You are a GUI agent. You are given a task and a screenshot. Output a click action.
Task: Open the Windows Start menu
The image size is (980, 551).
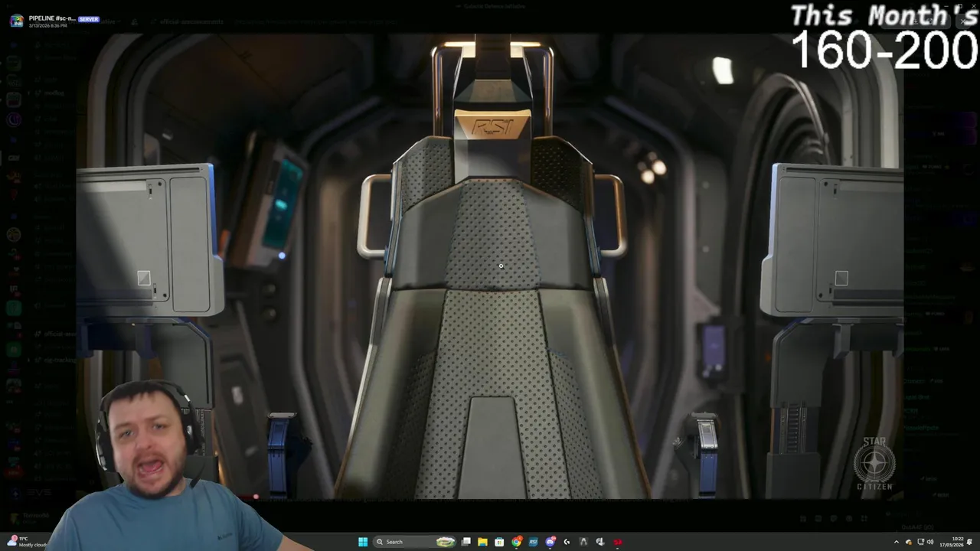click(363, 542)
